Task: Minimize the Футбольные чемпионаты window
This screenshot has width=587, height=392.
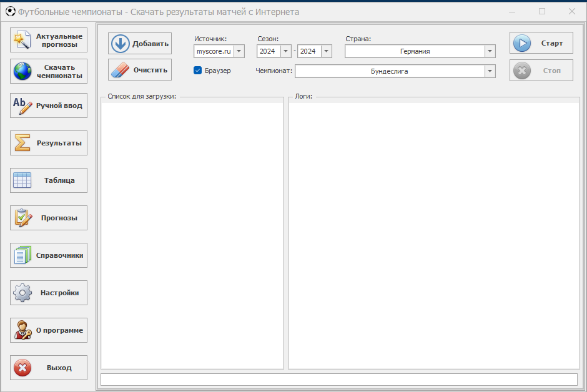Action: coord(512,12)
